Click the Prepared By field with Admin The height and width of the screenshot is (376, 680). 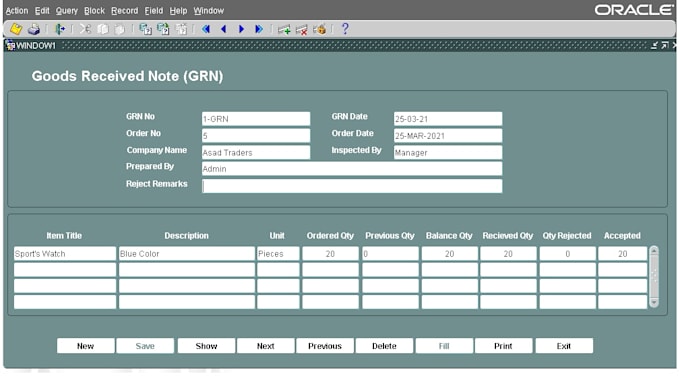pos(352,169)
